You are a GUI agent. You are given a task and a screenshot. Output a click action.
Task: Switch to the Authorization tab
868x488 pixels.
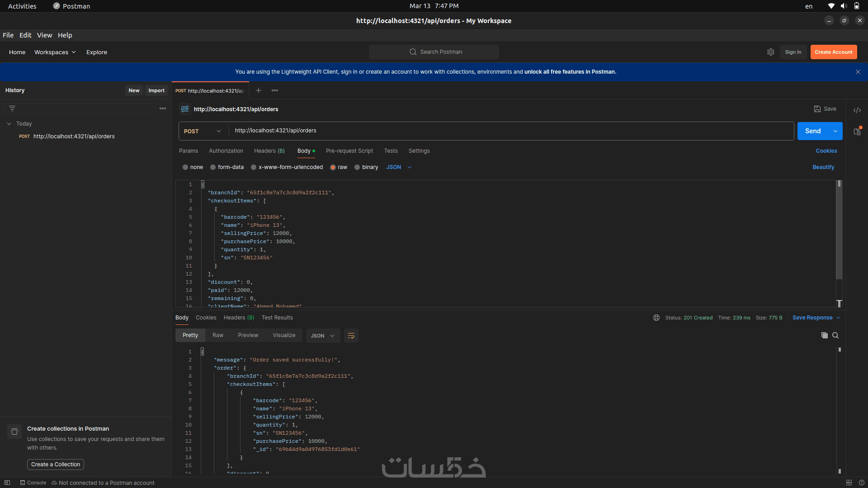(226, 151)
